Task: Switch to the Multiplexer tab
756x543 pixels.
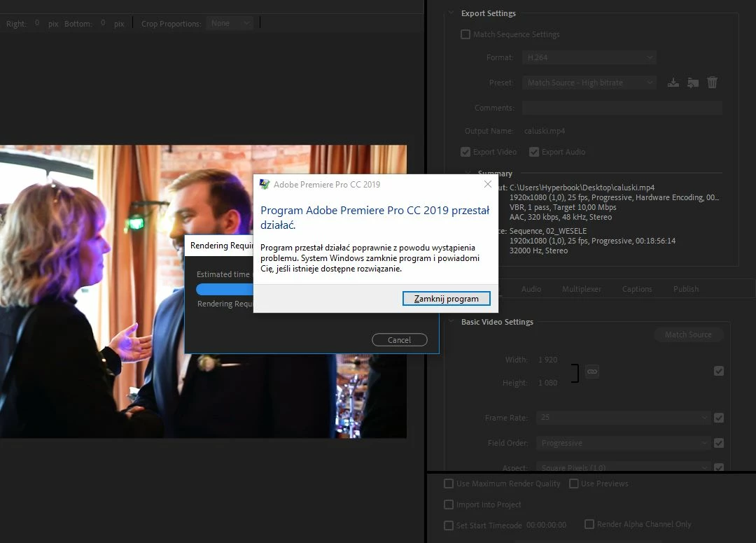Action: point(582,289)
